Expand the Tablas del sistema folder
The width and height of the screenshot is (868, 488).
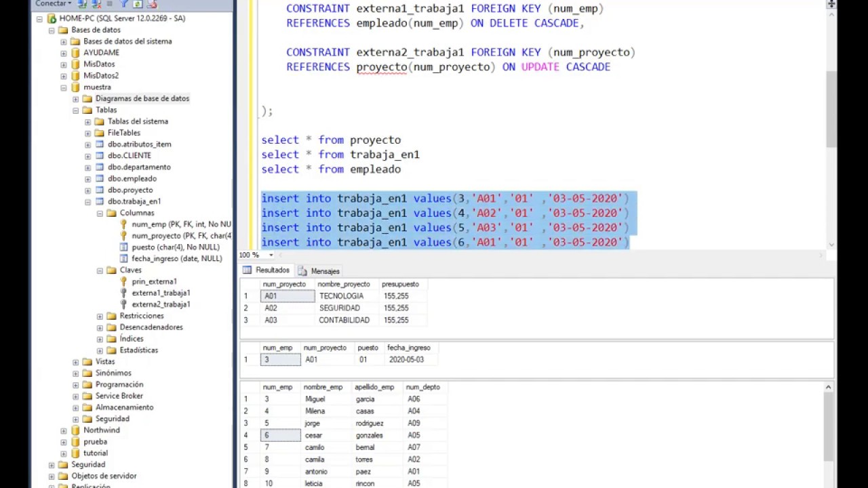(x=88, y=122)
